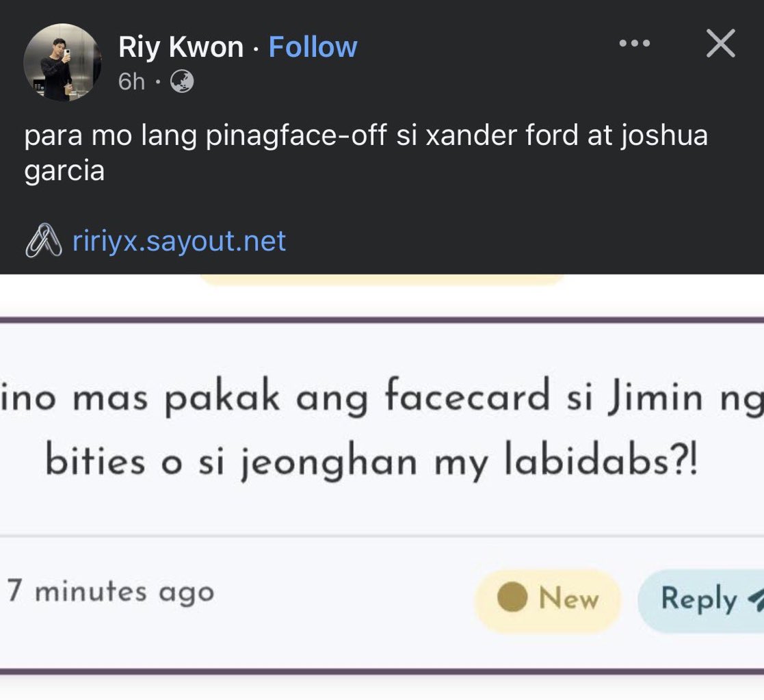Follow Riy Kwon

pyautogui.click(x=313, y=47)
